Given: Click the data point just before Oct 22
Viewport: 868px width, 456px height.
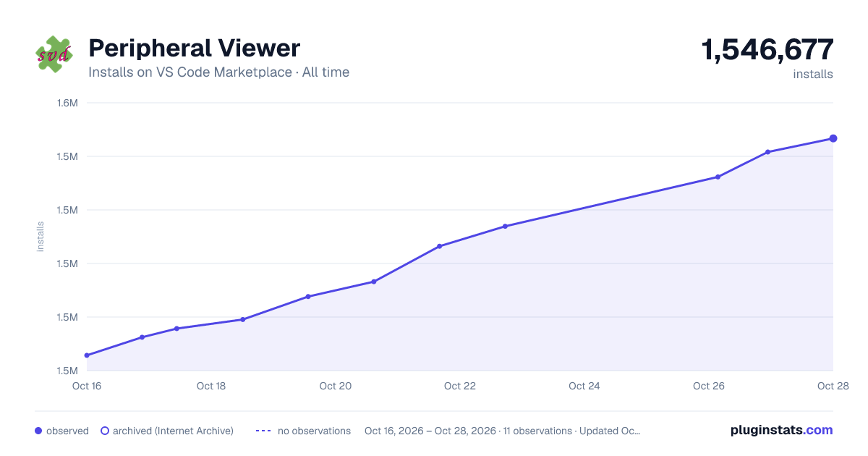Looking at the screenshot, I should click(x=439, y=246).
